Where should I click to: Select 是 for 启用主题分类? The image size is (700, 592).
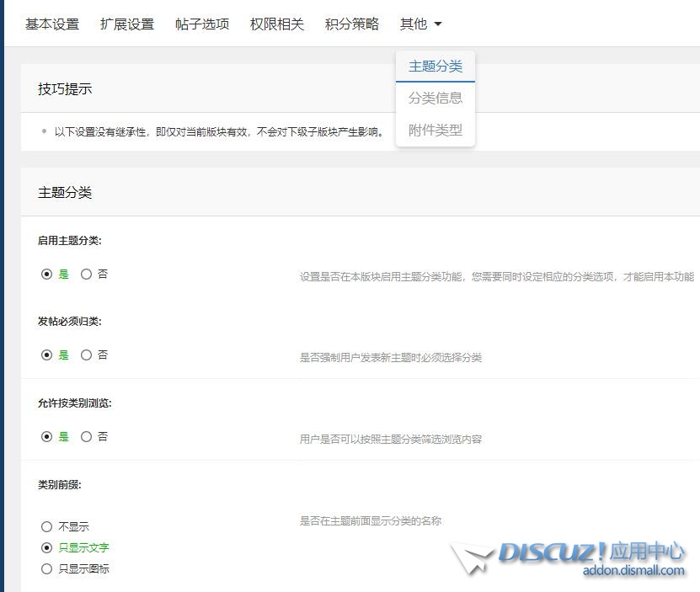click(x=47, y=275)
